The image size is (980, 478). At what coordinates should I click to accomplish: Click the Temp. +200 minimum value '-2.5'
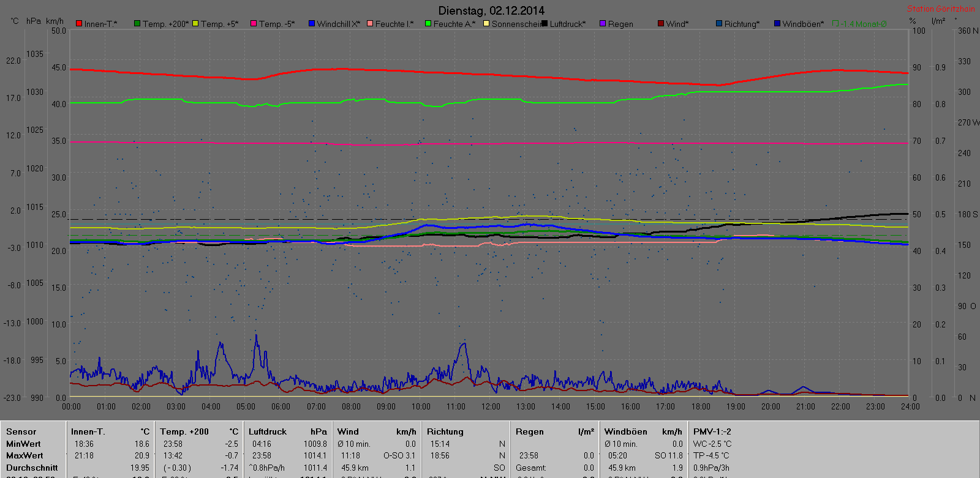(x=232, y=444)
